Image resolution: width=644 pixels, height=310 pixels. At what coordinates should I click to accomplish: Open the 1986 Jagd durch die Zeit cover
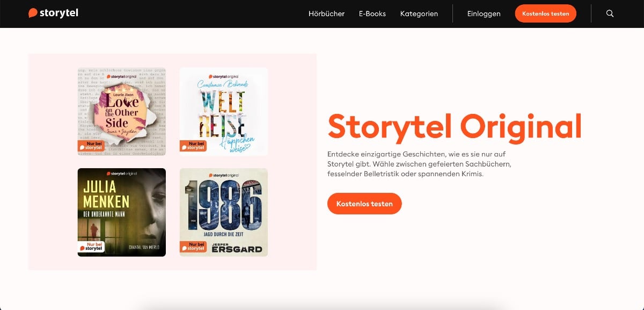(224, 212)
